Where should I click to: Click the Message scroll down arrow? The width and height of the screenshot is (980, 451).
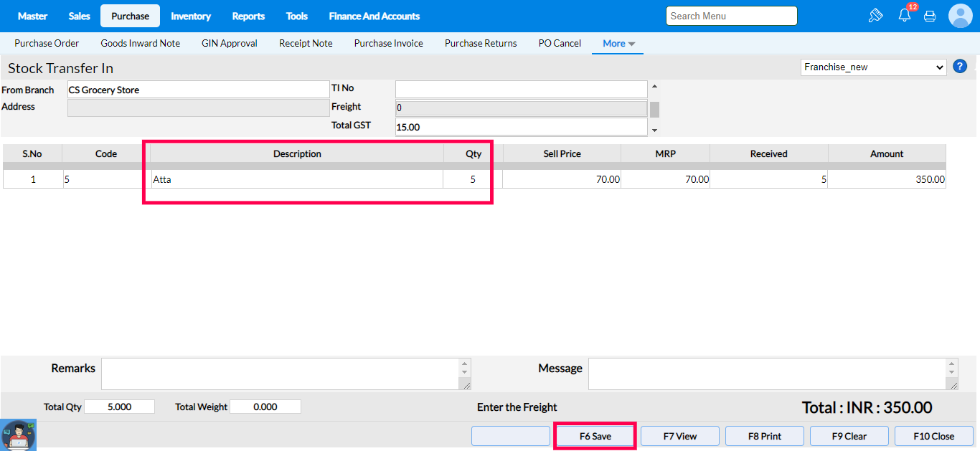[x=952, y=372]
